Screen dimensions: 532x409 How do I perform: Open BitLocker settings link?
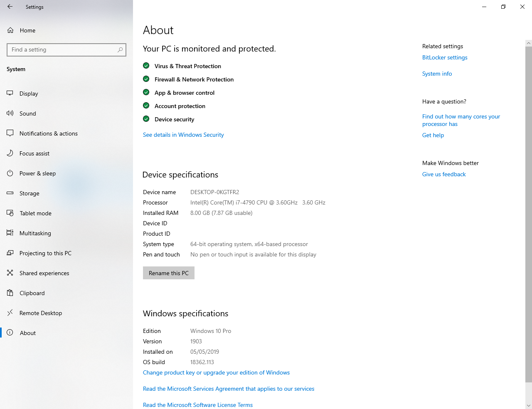point(445,57)
